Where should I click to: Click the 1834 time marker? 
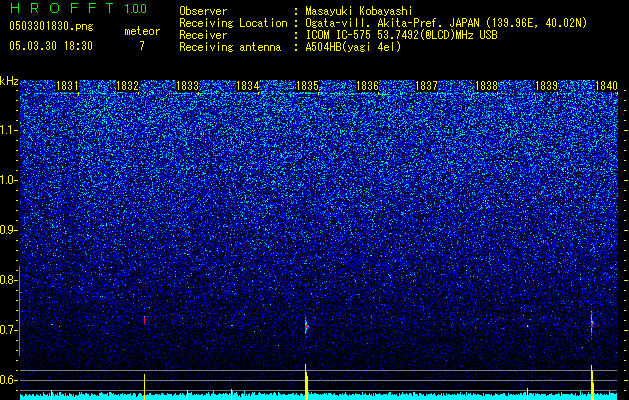click(x=247, y=86)
